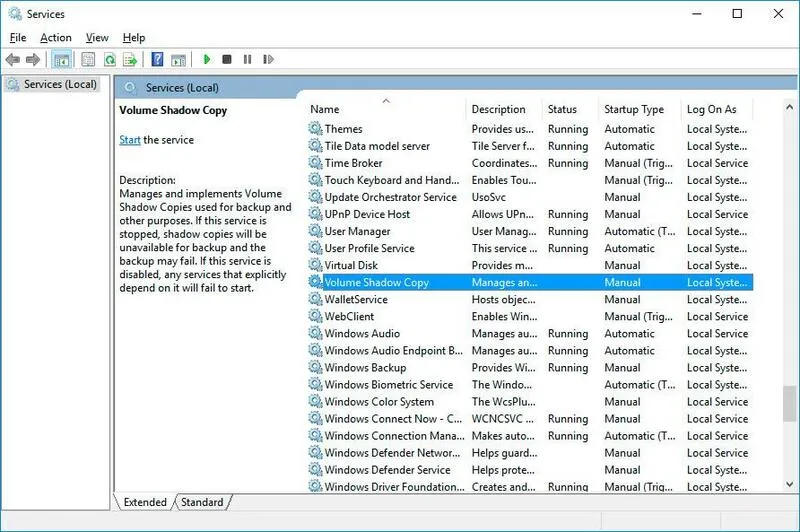800x532 pixels.
Task: Select Services (Local) in the console tree
Action: pos(60,85)
